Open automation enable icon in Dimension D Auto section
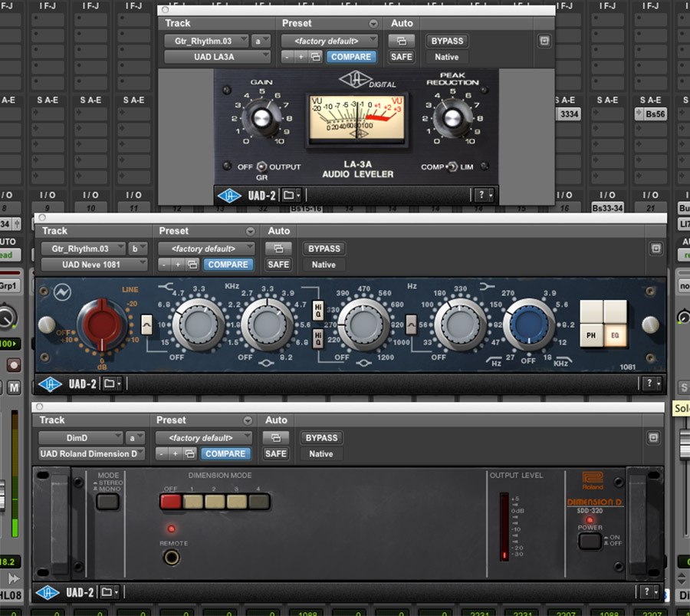This screenshot has width=690, height=616. [275, 438]
